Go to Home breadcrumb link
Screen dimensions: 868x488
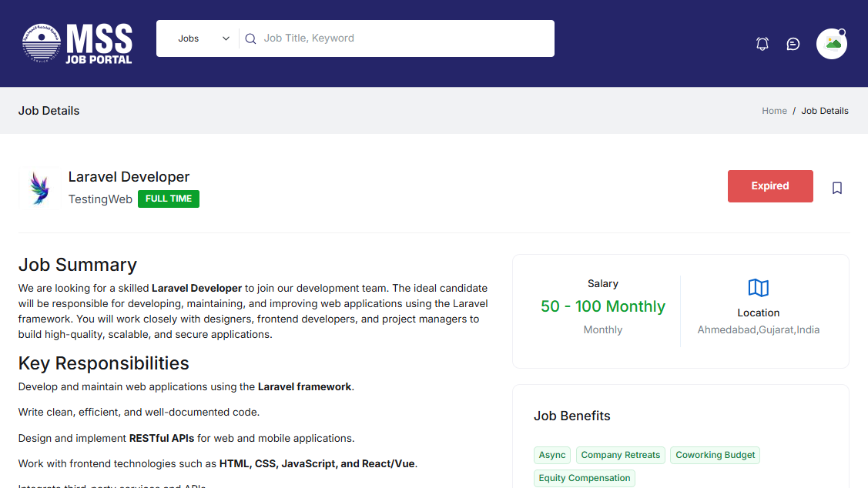[x=774, y=111]
